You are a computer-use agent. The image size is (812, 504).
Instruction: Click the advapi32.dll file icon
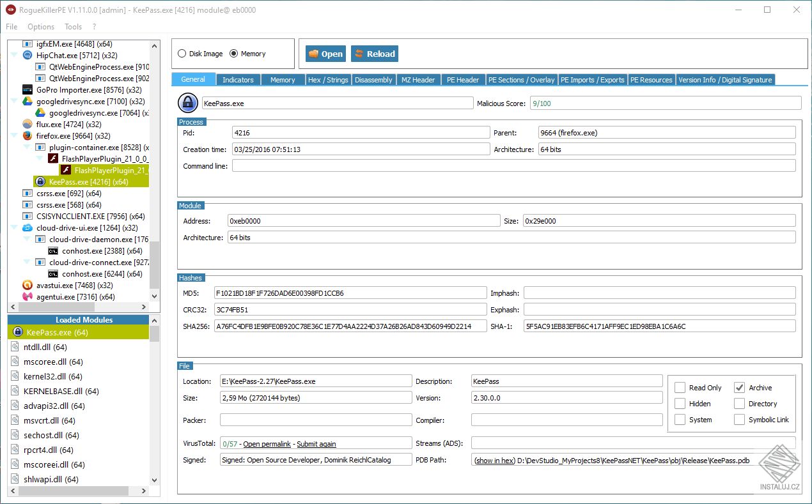point(16,406)
